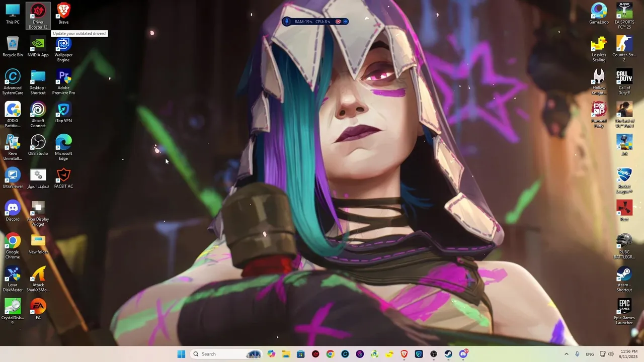
Task: Click the rocket boost icon on RAM widget
Action: click(x=287, y=22)
